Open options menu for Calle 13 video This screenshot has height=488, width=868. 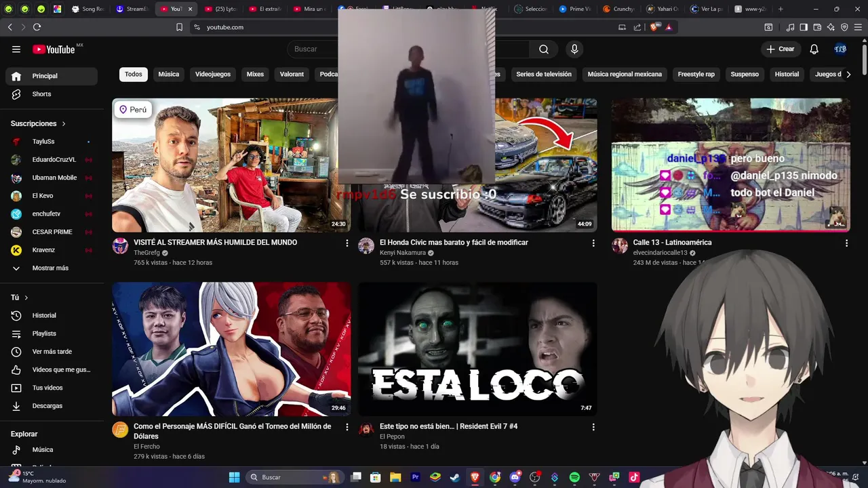[846, 243]
